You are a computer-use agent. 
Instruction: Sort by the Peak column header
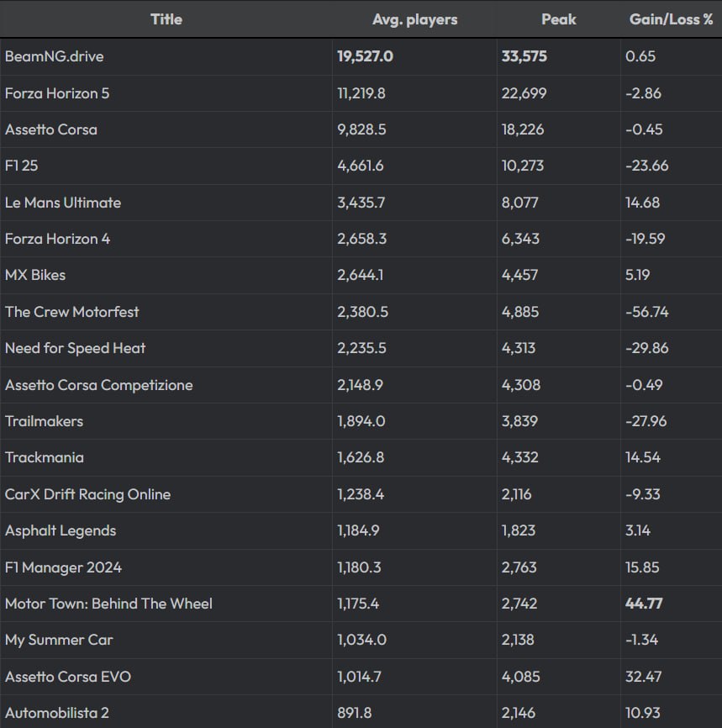click(x=559, y=19)
